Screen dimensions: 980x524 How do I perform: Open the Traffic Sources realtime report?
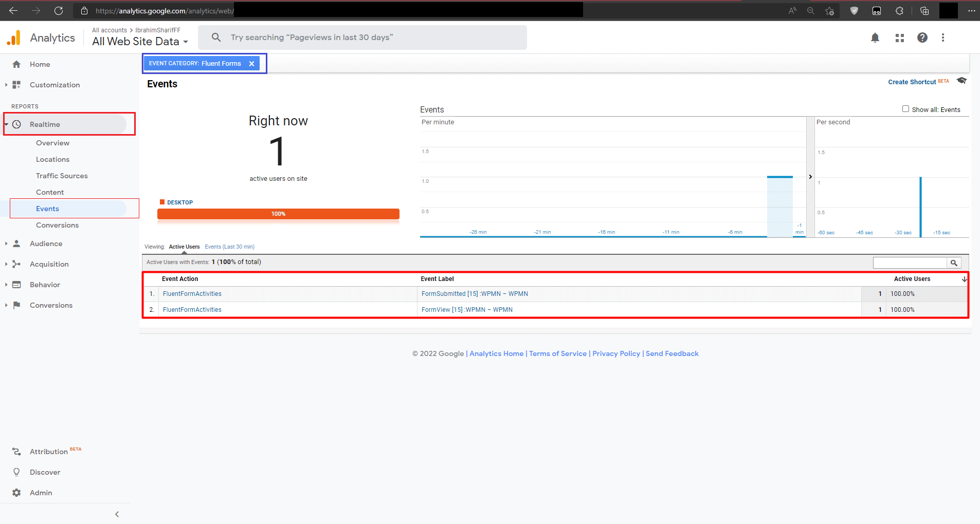point(62,176)
